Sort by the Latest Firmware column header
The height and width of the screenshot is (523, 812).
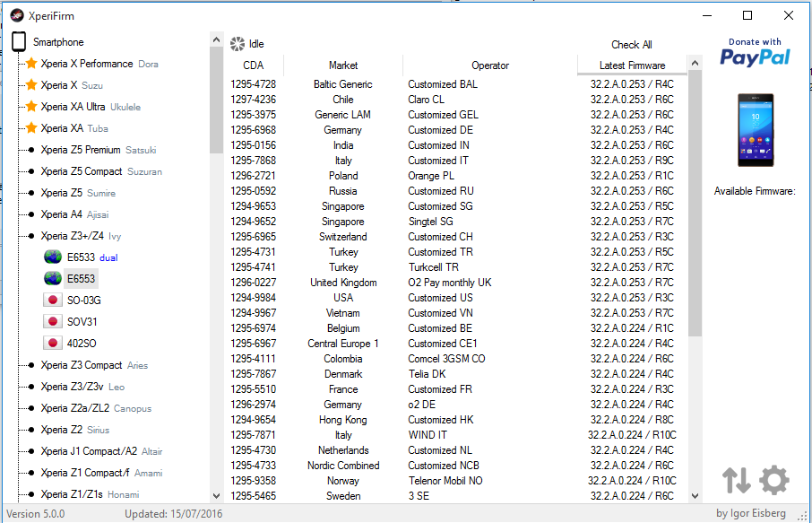(x=633, y=65)
